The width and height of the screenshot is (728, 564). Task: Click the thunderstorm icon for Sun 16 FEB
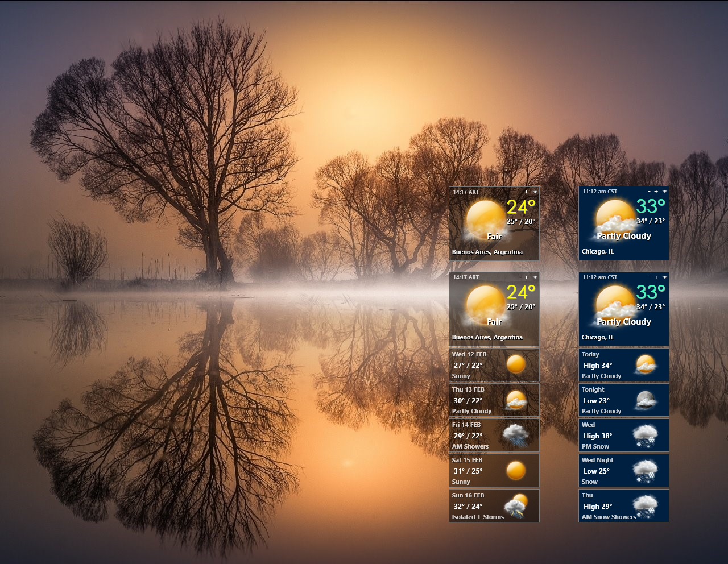516,506
